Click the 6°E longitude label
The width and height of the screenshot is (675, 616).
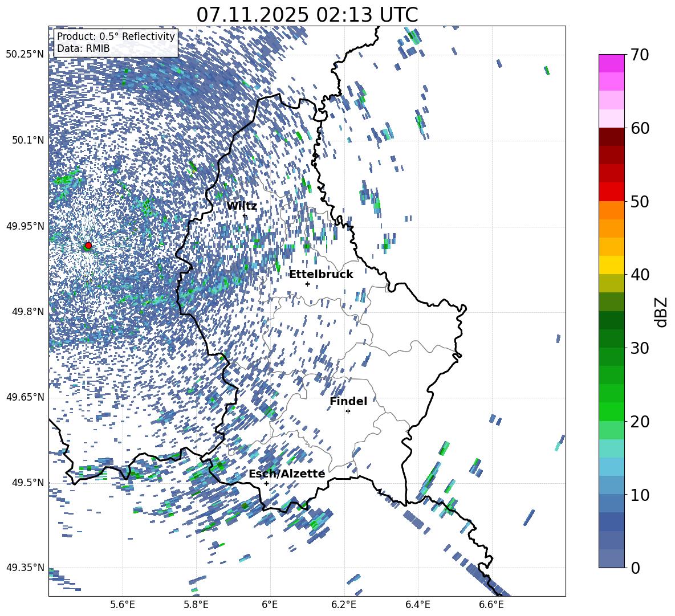pyautogui.click(x=270, y=605)
